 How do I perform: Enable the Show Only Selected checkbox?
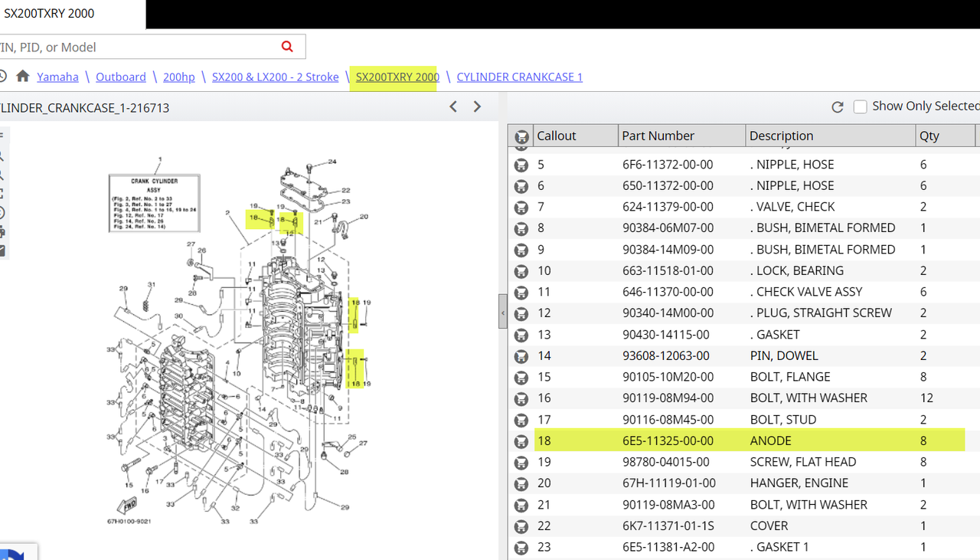[861, 106]
